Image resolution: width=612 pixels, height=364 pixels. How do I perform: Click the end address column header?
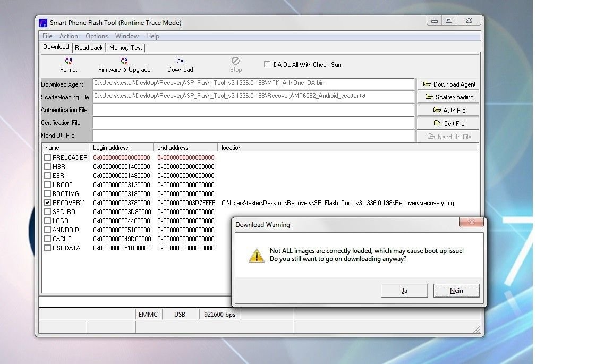pos(186,148)
